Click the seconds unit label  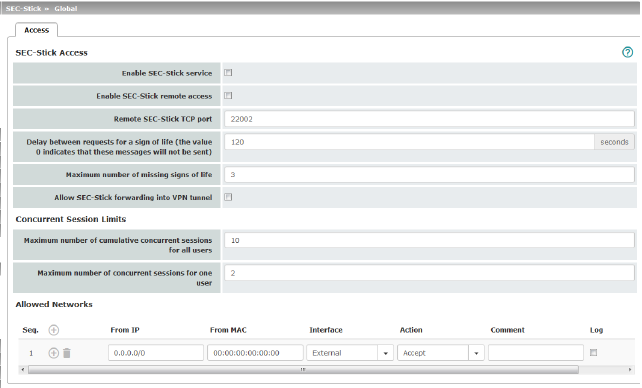(x=614, y=142)
